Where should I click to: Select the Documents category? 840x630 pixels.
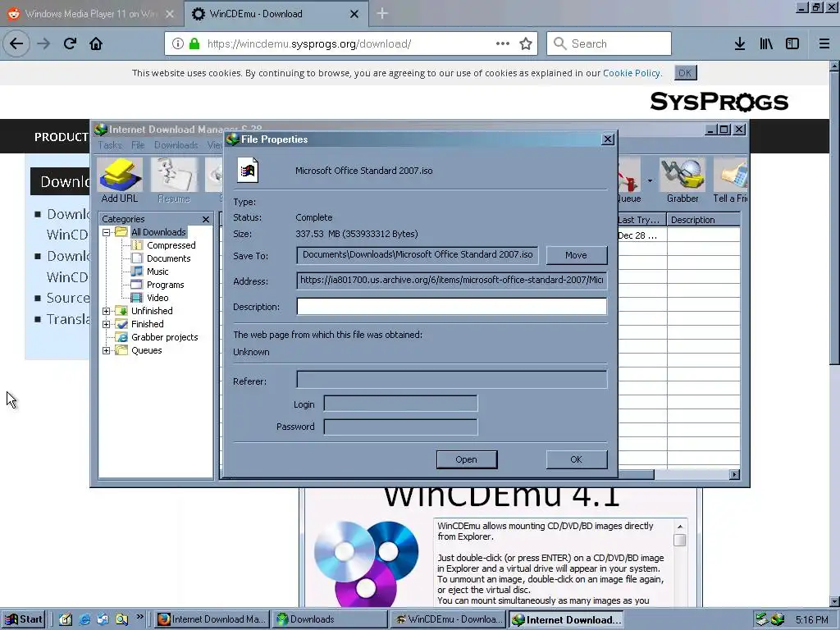point(168,258)
